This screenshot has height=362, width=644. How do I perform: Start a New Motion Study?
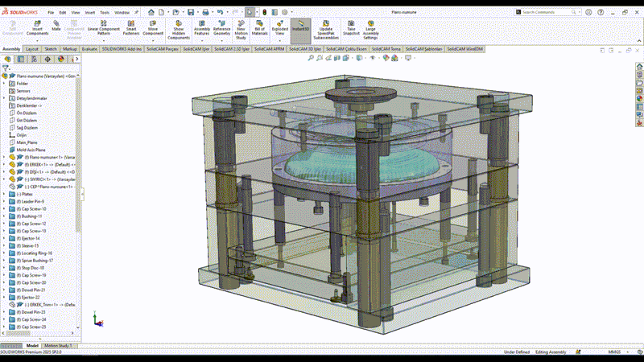pyautogui.click(x=241, y=30)
